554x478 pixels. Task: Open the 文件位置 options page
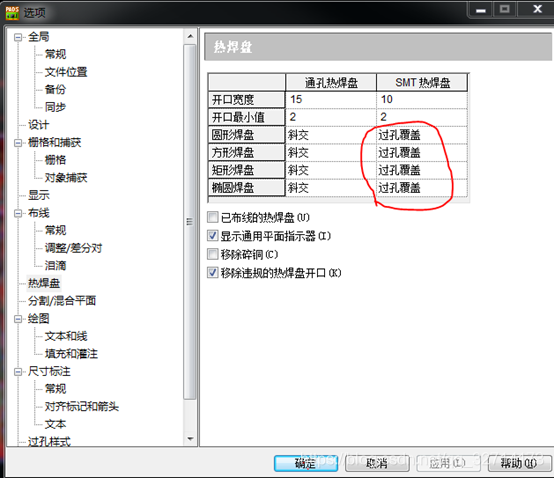[66, 72]
